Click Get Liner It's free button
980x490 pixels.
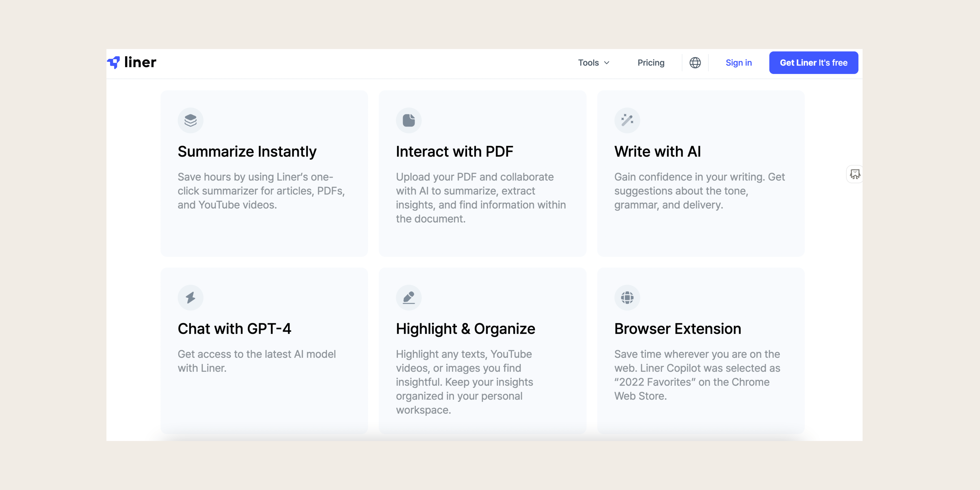(x=813, y=63)
